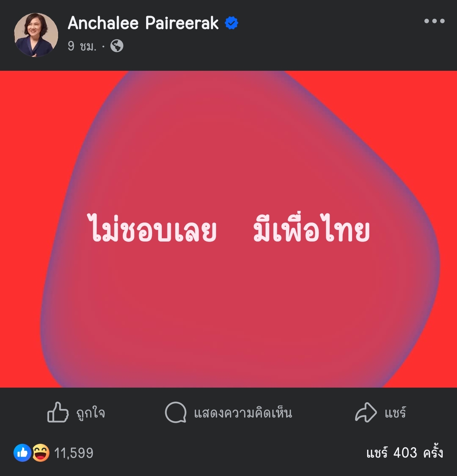Open the Anchalee Paireerak profile name link
Screen dimensions: 457x476
[143, 23]
